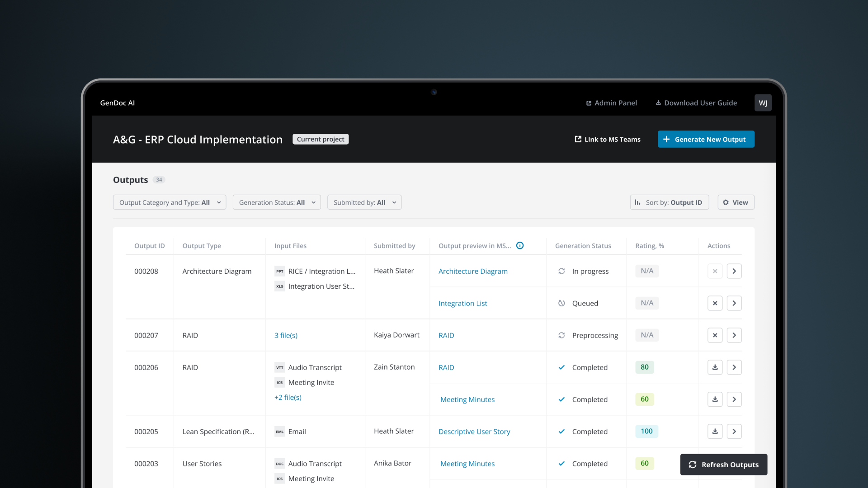Open the WJ user avatar menu
The image size is (868, 488).
763,103
